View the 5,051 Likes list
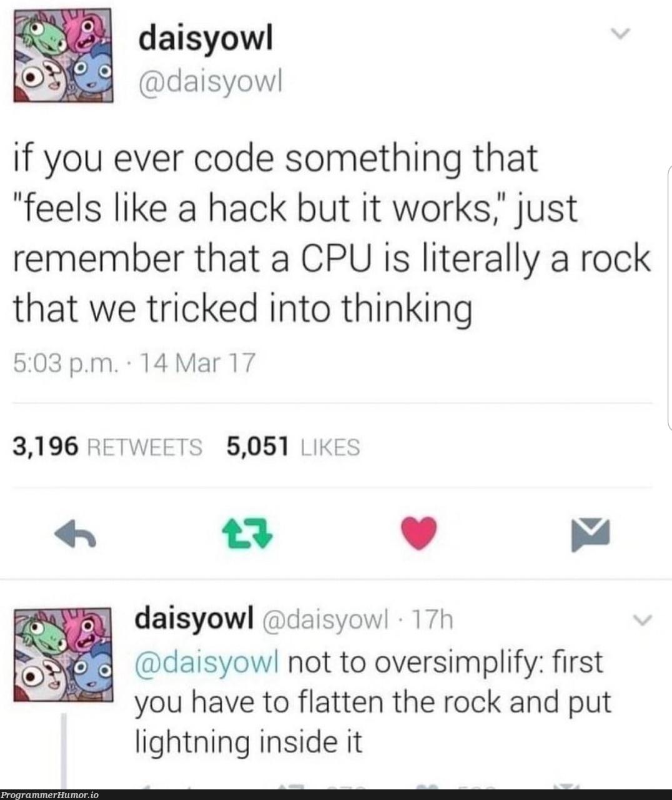 [x=294, y=447]
